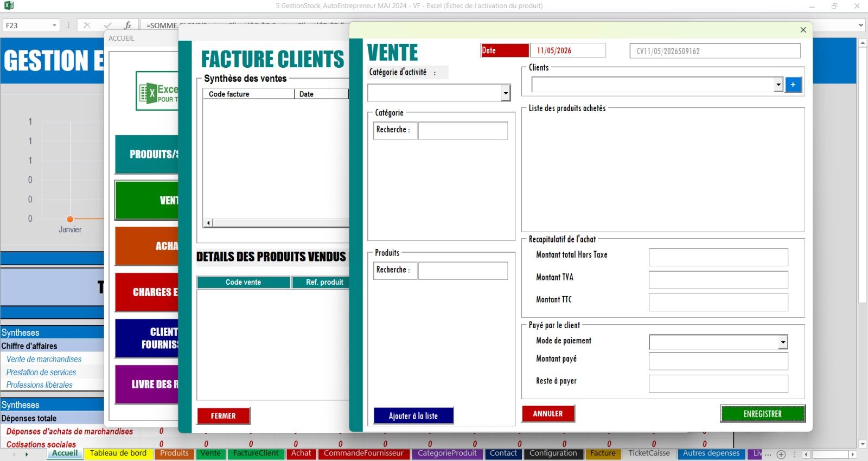Click the Ajouter à la liste button

413,416
